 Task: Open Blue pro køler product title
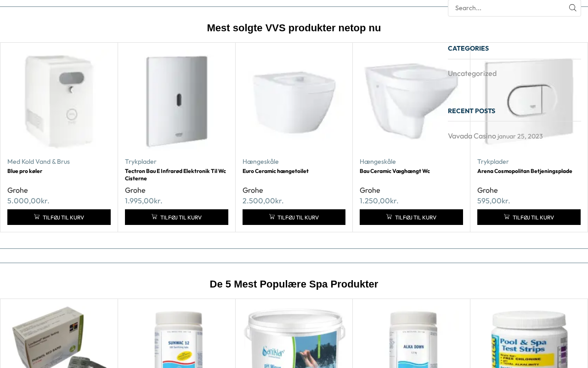click(x=25, y=171)
